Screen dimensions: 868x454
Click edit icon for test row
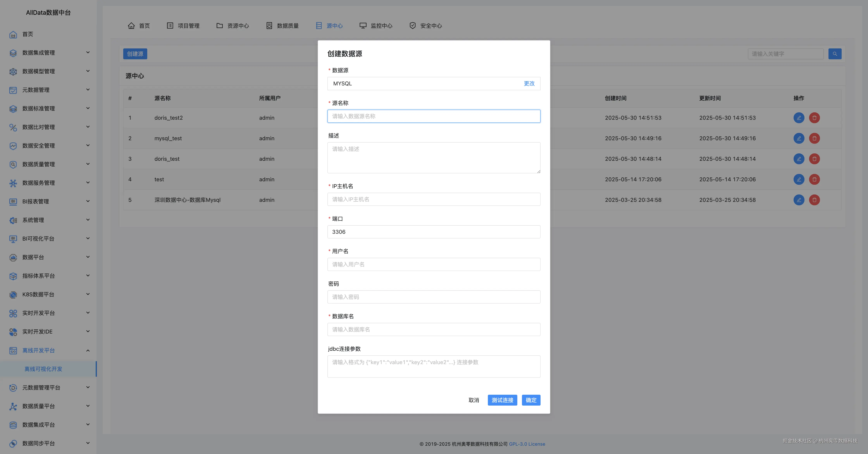799,180
